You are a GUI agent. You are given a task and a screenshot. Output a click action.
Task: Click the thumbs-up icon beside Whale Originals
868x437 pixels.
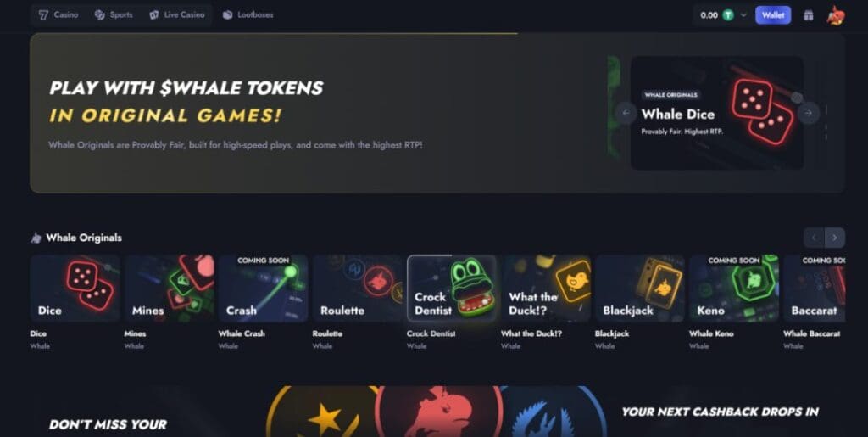36,238
